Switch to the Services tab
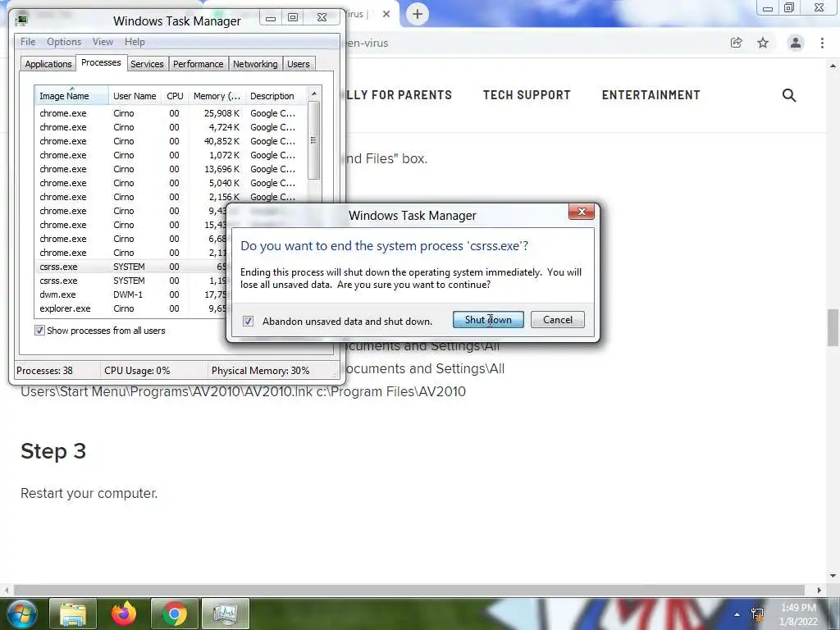The image size is (840, 630). pyautogui.click(x=147, y=64)
